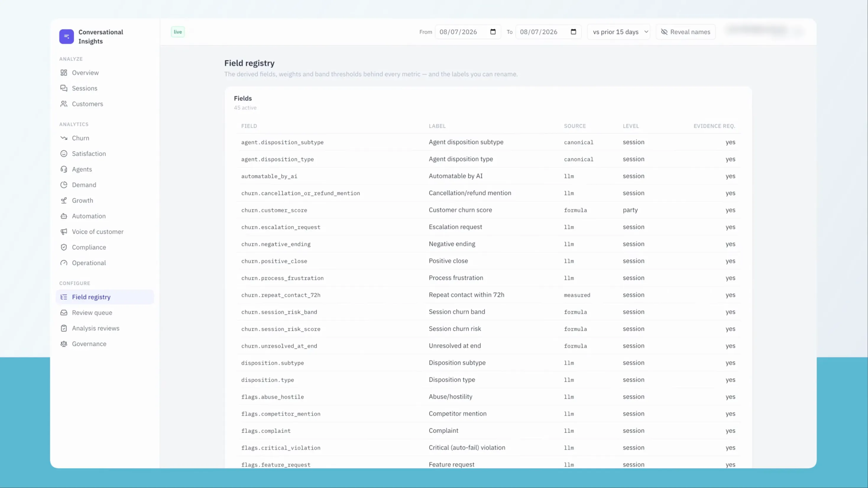868x488 pixels.
Task: Click the measured source cell
Action: pyautogui.click(x=577, y=295)
